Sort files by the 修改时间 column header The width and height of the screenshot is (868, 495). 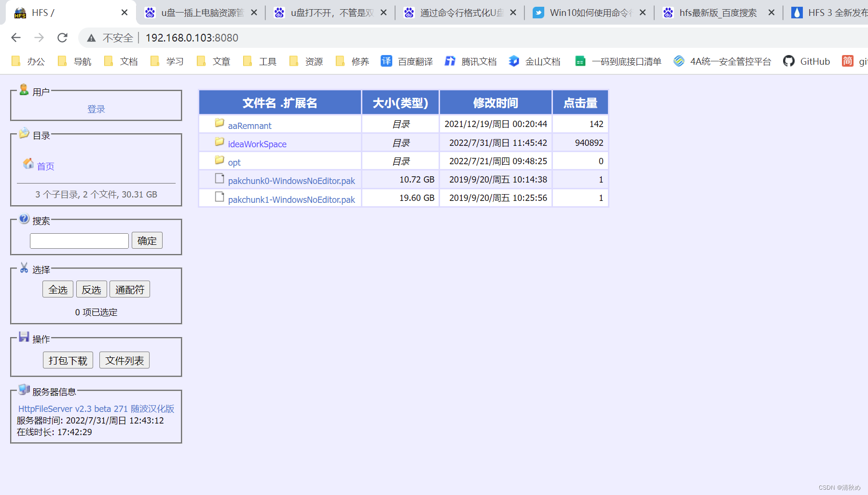495,102
